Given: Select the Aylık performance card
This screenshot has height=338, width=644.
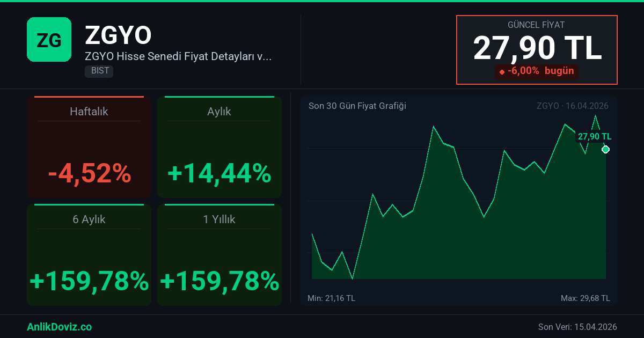Looking at the screenshot, I should pyautogui.click(x=219, y=147).
